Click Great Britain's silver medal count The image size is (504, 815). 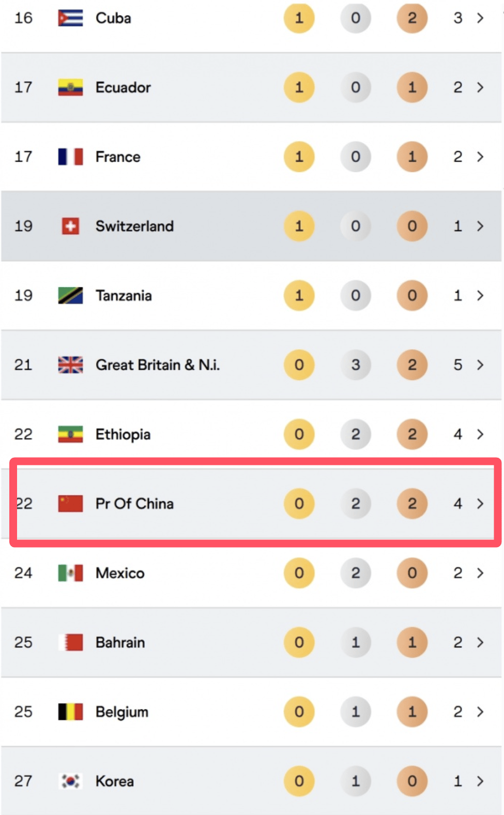[x=356, y=365]
